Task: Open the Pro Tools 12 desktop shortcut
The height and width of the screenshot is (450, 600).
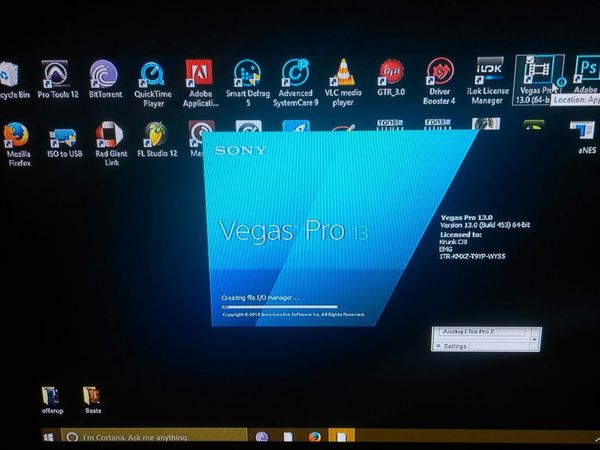Action: click(x=57, y=80)
